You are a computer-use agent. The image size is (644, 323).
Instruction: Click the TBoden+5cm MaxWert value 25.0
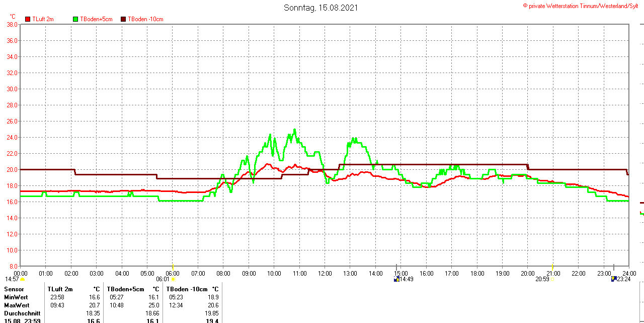click(x=153, y=305)
